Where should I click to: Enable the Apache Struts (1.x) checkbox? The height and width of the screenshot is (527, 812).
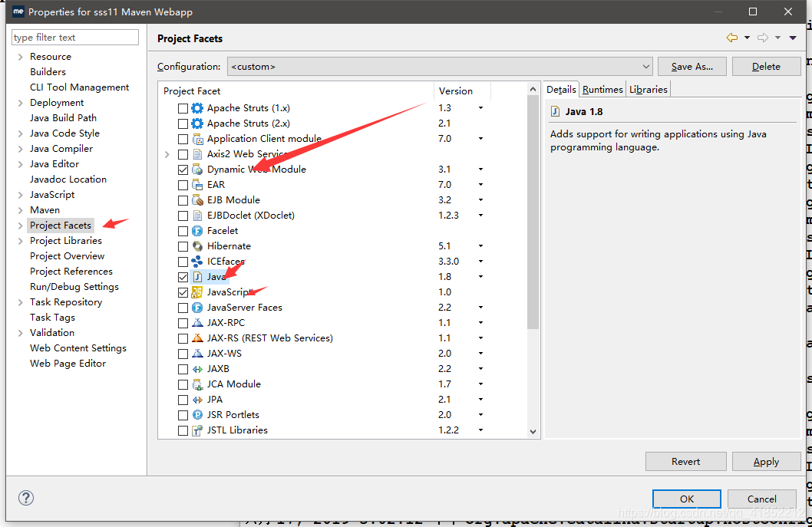(183, 108)
